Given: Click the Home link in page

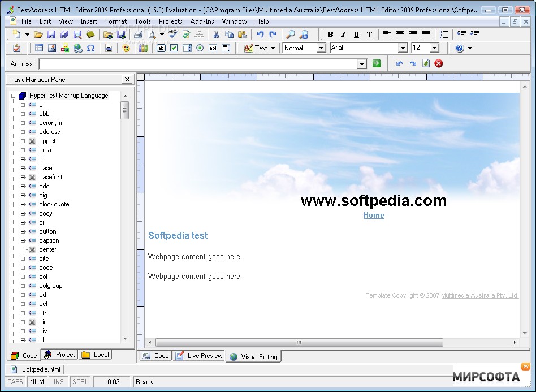Looking at the screenshot, I should click(x=374, y=215).
